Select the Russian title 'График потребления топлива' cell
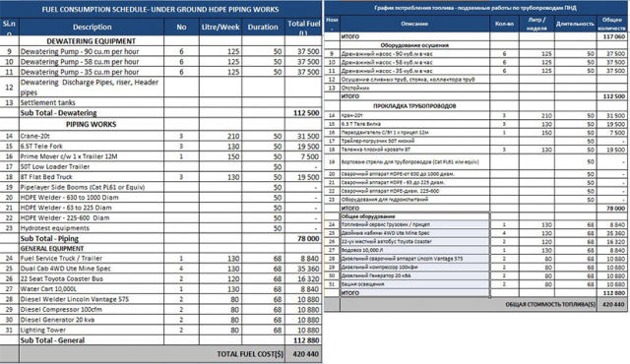Image resolution: width=630 pixels, height=364 pixels. point(474,8)
